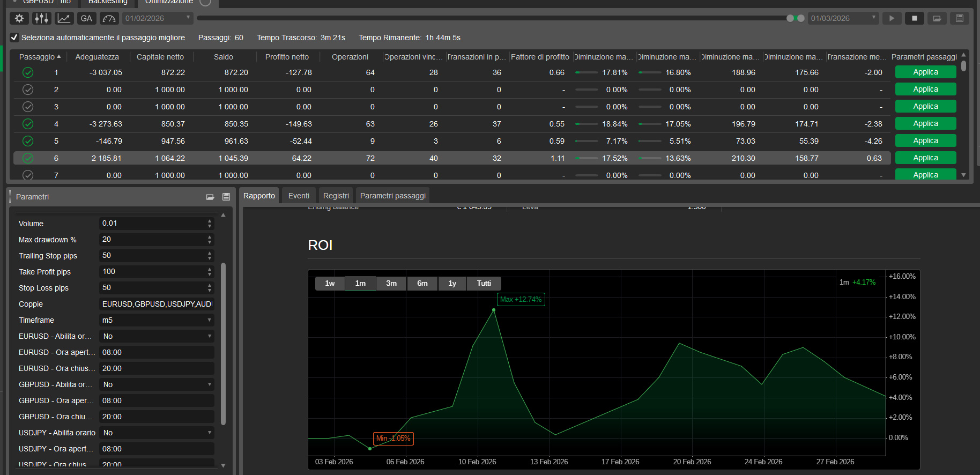Toggle the check circle for pass 6
This screenshot has height=475, width=980.
[x=28, y=158]
